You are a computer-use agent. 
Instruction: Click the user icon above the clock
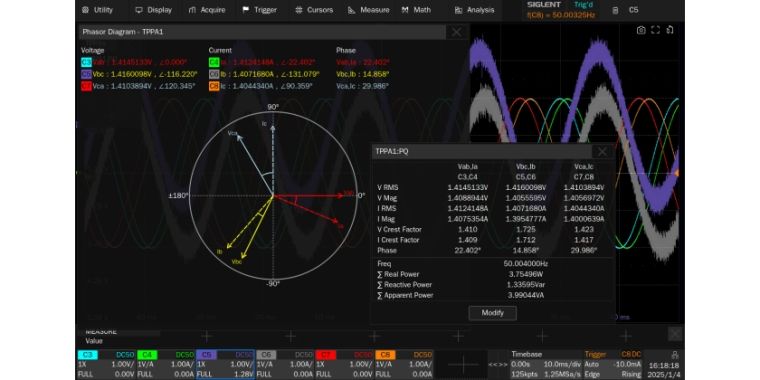[x=674, y=355]
